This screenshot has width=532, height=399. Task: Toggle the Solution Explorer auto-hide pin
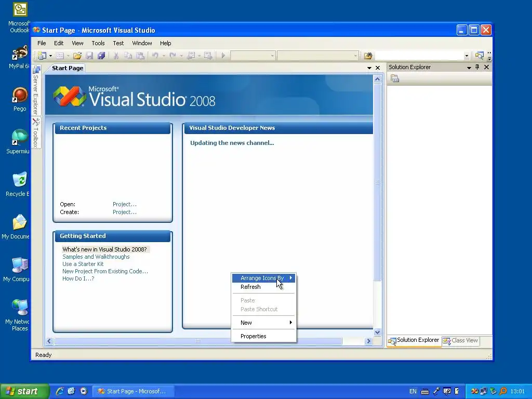[x=477, y=67]
